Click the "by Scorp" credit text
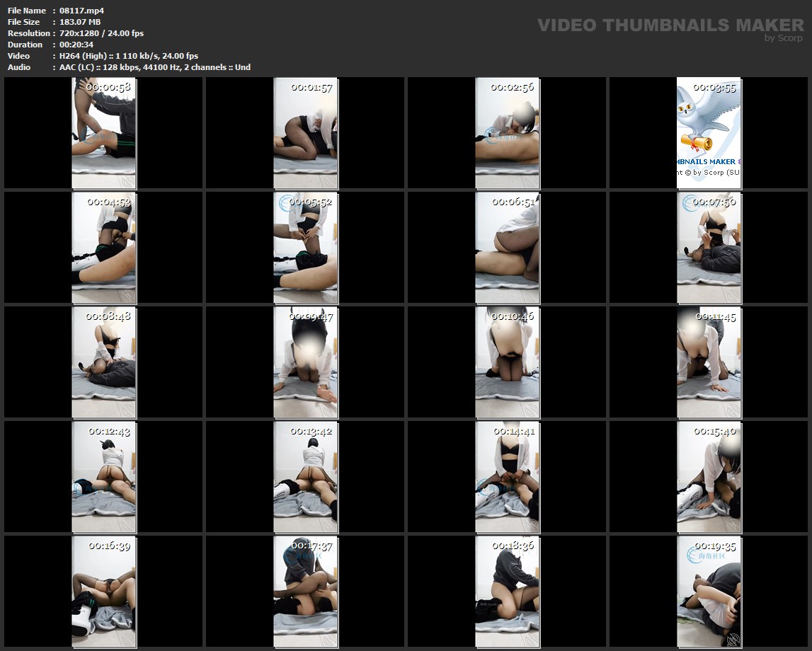This screenshot has height=651, width=812. point(784,38)
